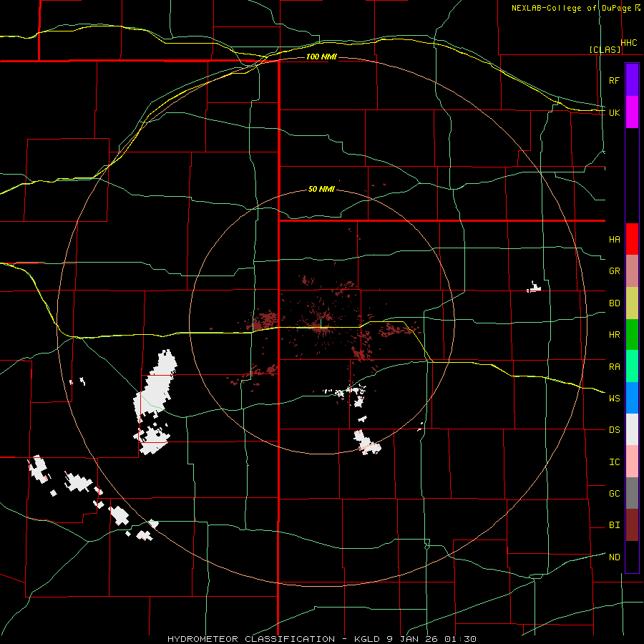Click the small white echo near east ring edge
Viewport: 644px width, 644px height.
pyautogui.click(x=534, y=288)
